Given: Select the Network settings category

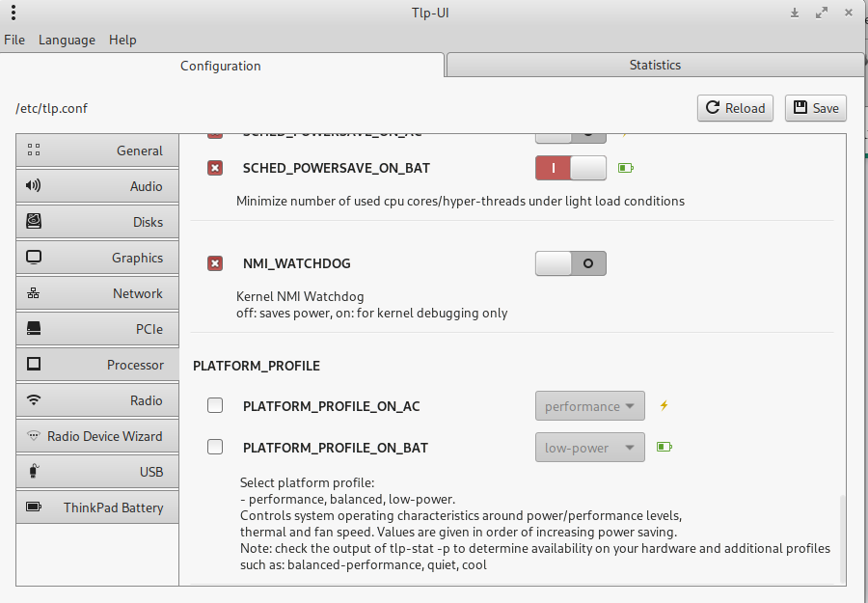Looking at the screenshot, I should [x=97, y=293].
